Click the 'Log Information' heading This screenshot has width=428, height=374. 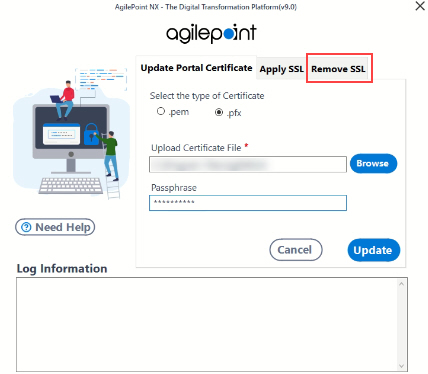pyautogui.click(x=62, y=269)
